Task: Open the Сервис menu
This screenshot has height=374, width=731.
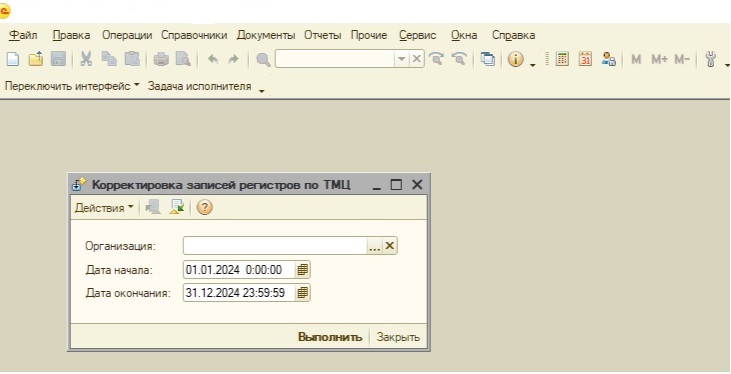Action: pos(418,35)
